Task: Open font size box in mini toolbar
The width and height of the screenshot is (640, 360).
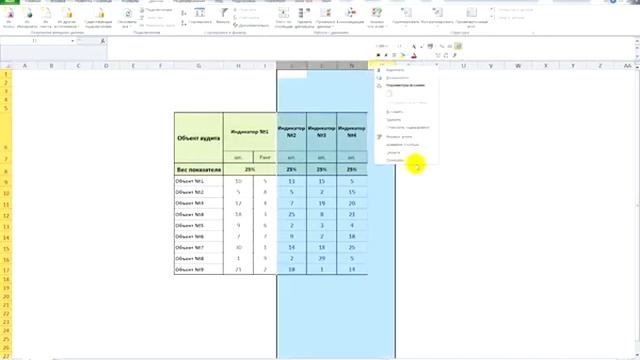Action: [399, 46]
